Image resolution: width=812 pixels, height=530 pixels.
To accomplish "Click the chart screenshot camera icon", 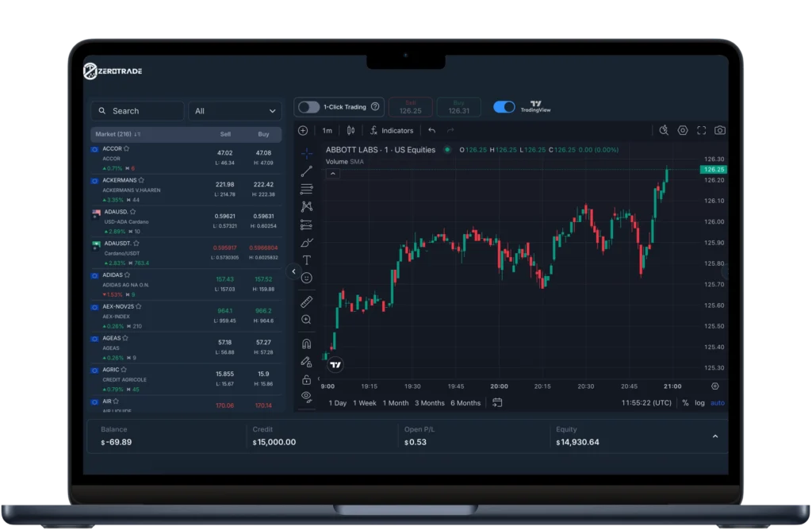I will (x=719, y=130).
